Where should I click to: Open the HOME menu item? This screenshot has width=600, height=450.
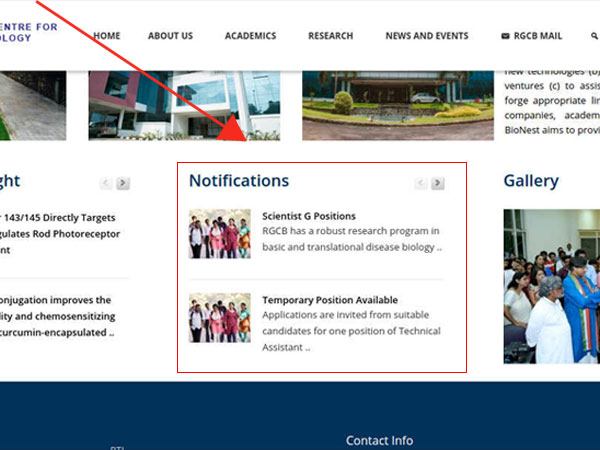pyautogui.click(x=107, y=36)
